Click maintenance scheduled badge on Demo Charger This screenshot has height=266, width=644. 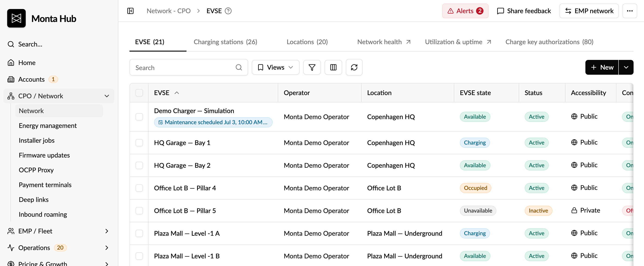click(213, 122)
